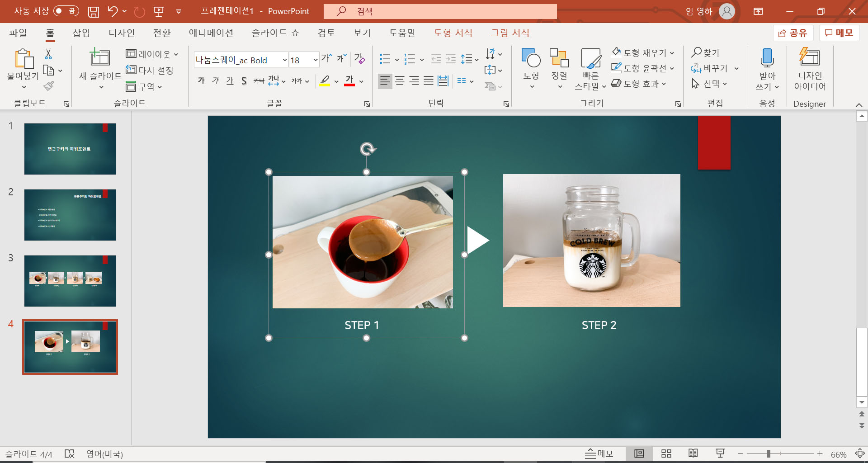Start slideshow from beginning icon

tap(159, 12)
